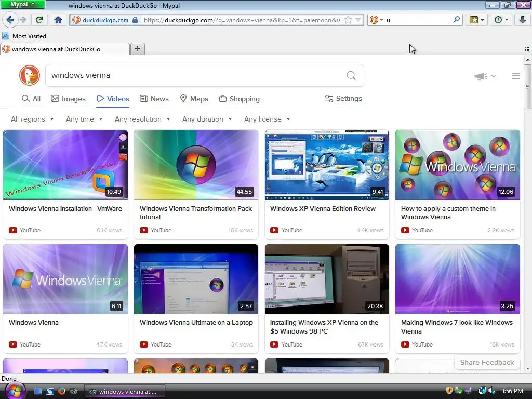Click the security shield tray icon
The height and width of the screenshot is (399, 532).
[x=449, y=391]
